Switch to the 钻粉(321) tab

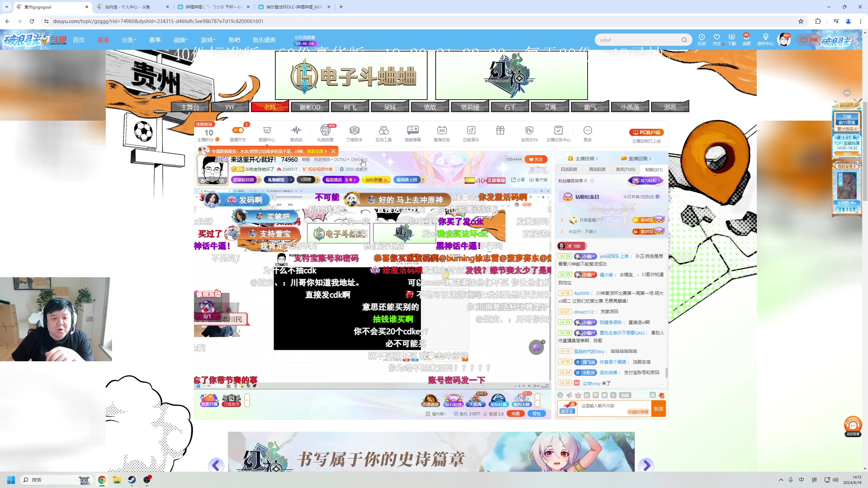pos(654,169)
